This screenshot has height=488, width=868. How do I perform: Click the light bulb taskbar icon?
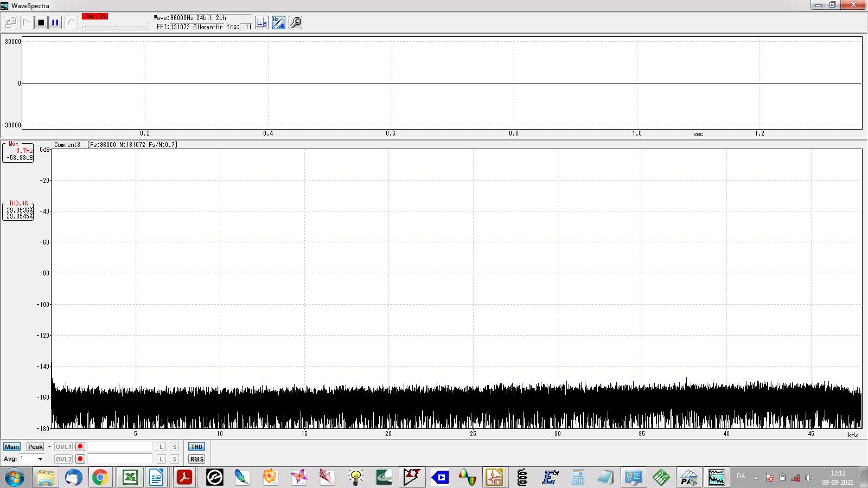click(355, 477)
